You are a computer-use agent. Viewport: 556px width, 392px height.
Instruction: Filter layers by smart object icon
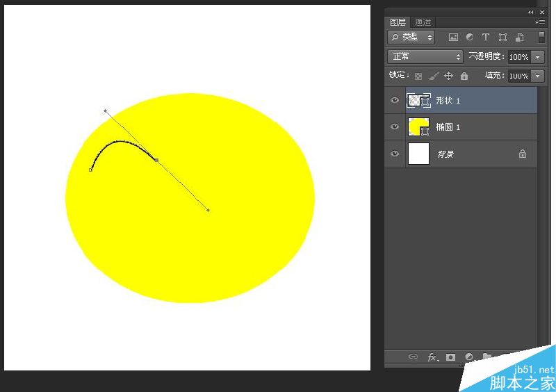[x=520, y=38]
